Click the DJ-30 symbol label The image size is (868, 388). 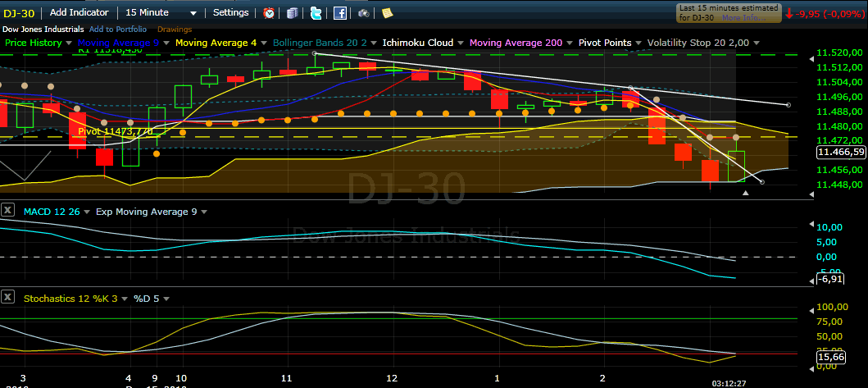(x=19, y=13)
